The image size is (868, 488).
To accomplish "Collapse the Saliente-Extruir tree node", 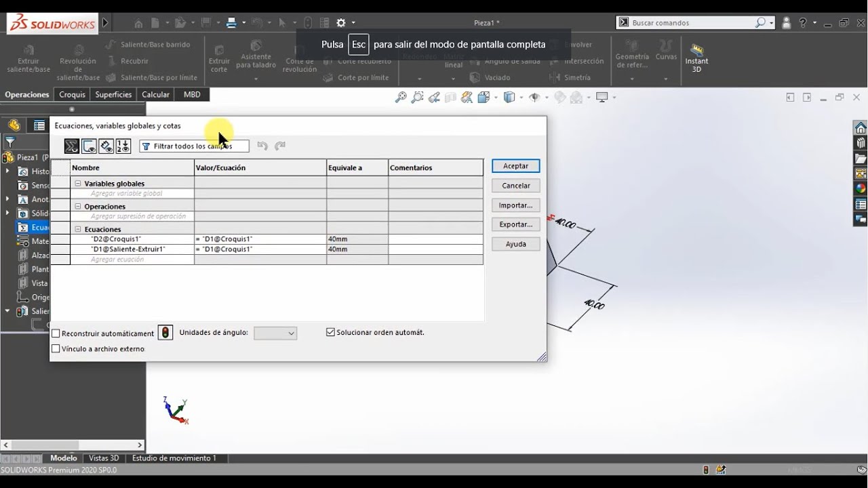I will coord(7,311).
